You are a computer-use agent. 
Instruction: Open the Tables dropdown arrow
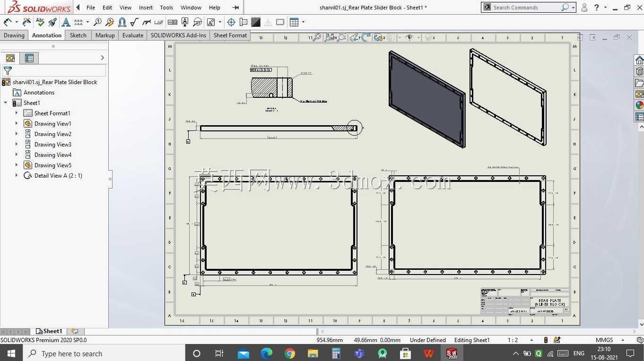click(x=303, y=22)
